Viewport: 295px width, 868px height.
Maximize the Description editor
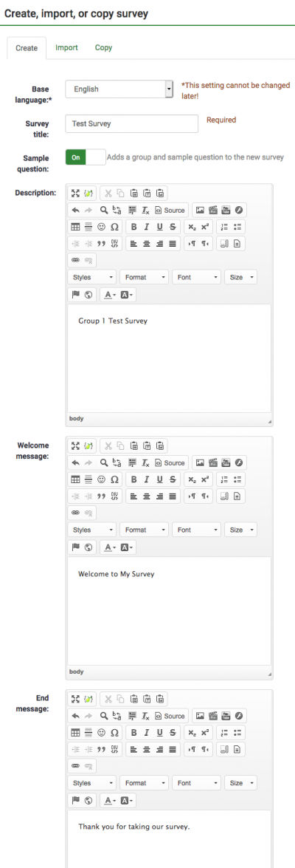coord(76,194)
